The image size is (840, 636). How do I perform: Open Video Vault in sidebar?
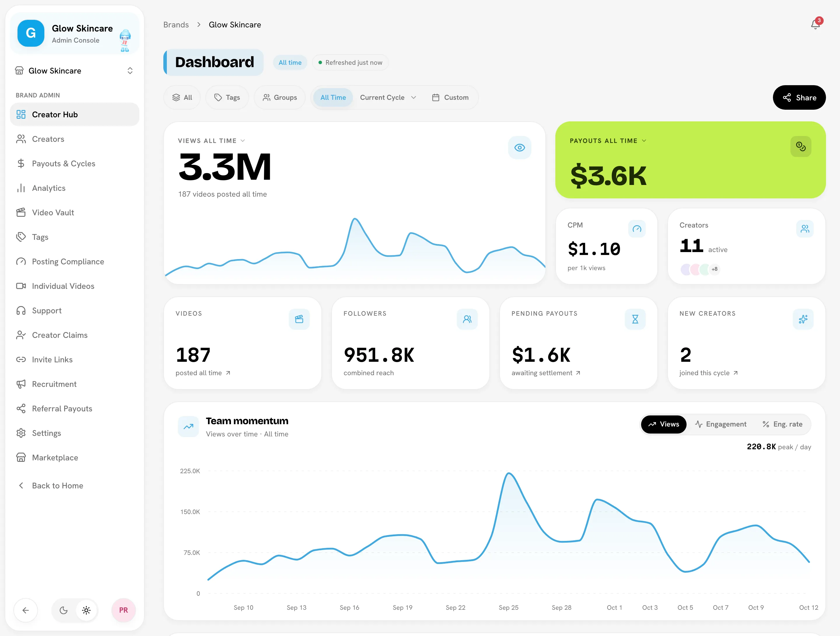pyautogui.click(x=74, y=212)
